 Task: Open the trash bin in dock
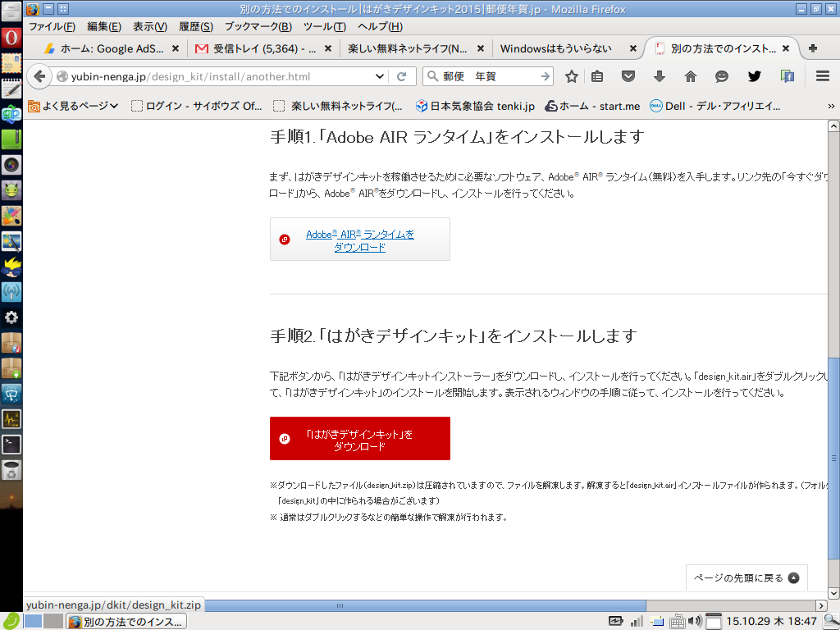coord(11,470)
